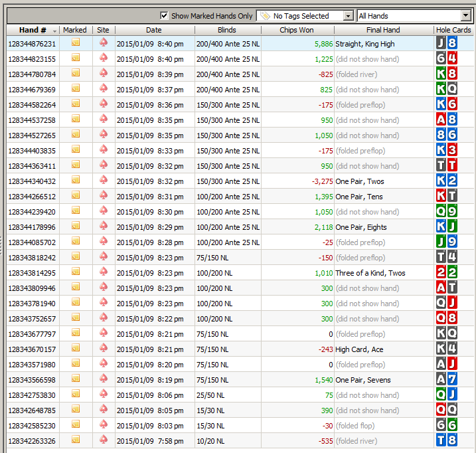
Task: Click marked note icon for hand 128343566598
Action: tap(76, 378)
